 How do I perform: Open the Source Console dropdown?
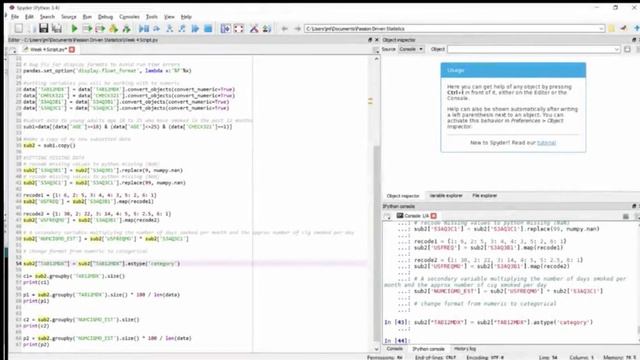pyautogui.click(x=411, y=49)
